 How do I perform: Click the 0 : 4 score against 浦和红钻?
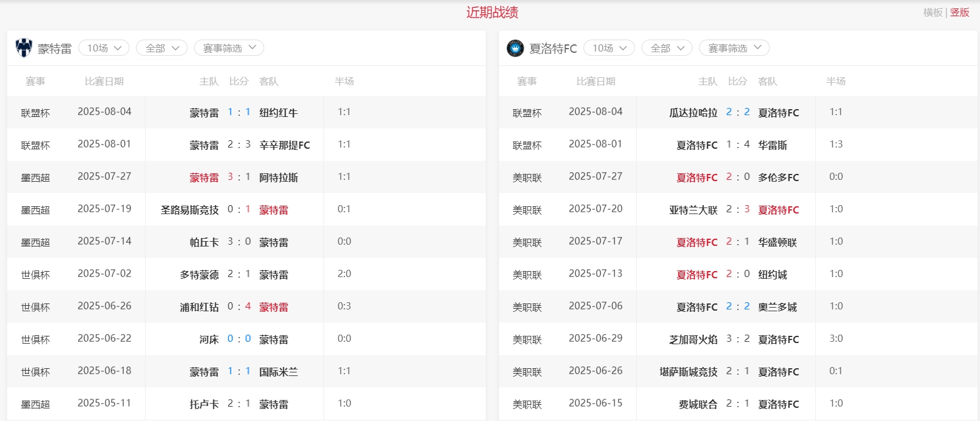tap(239, 306)
